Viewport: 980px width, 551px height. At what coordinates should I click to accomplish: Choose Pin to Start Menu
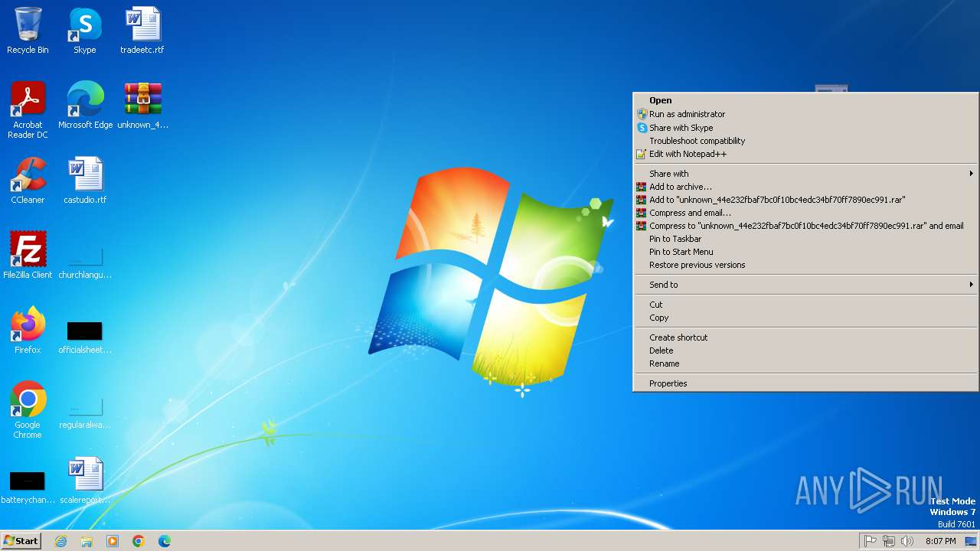[x=805, y=252]
